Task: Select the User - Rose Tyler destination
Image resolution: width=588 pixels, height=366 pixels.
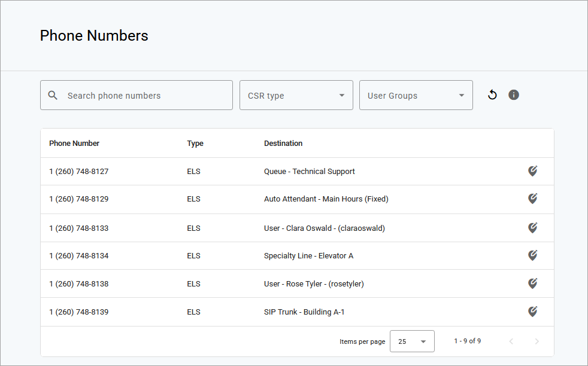Action: 314,284
